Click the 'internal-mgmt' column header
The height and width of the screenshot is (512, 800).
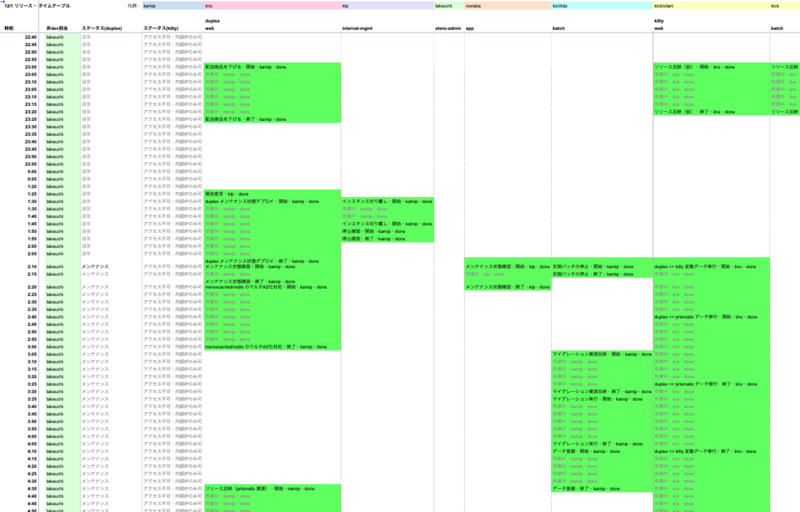[358, 28]
